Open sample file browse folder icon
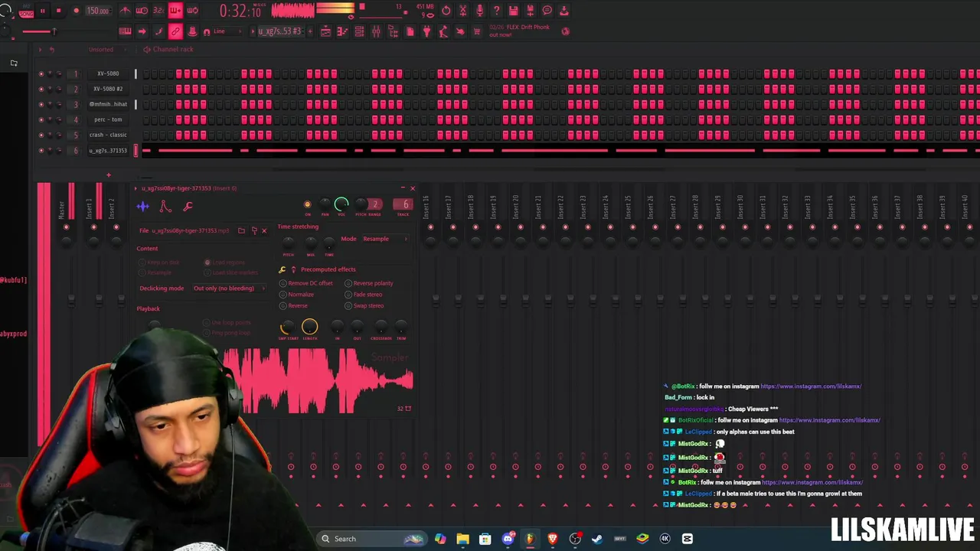980x551 pixels. pos(241,230)
